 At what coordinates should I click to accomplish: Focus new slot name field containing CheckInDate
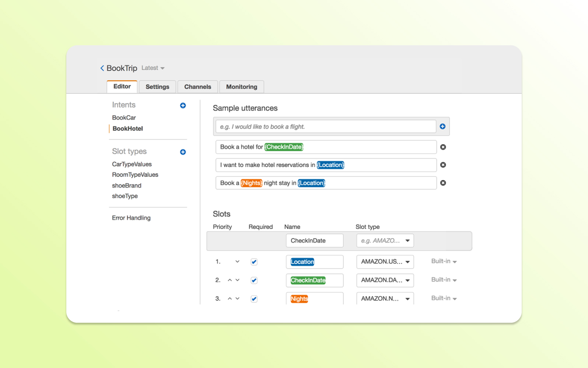[315, 241]
